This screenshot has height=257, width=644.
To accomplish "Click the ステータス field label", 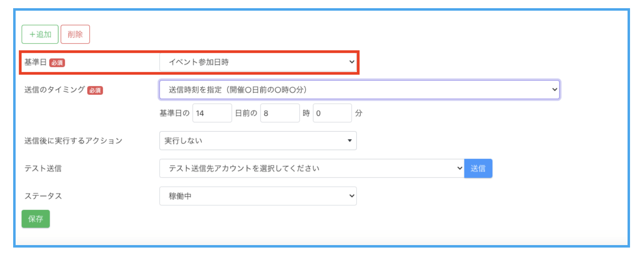I will [x=43, y=196].
